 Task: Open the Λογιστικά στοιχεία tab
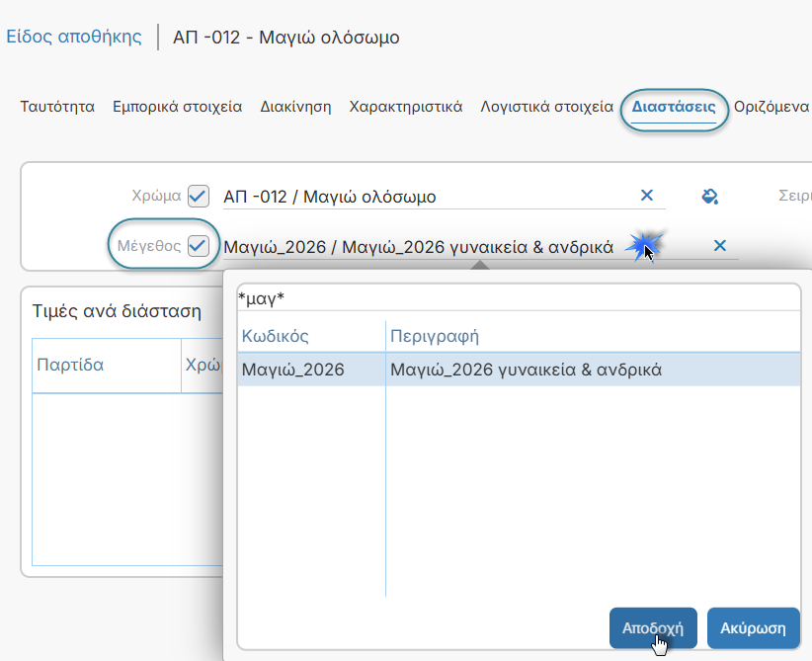(547, 107)
